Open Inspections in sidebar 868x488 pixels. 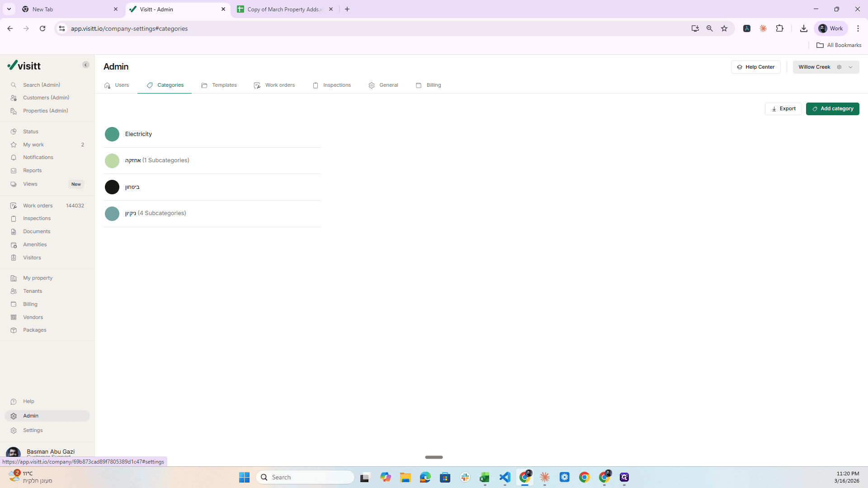(x=37, y=218)
